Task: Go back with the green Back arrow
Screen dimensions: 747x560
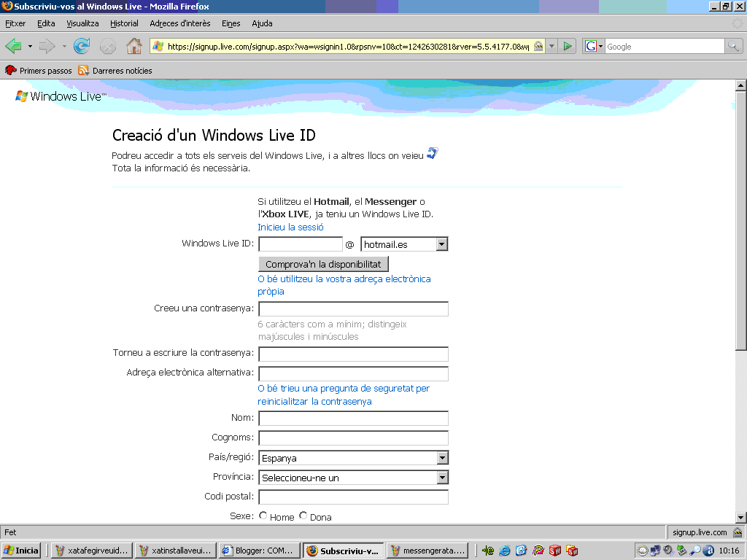Action: pos(13,46)
